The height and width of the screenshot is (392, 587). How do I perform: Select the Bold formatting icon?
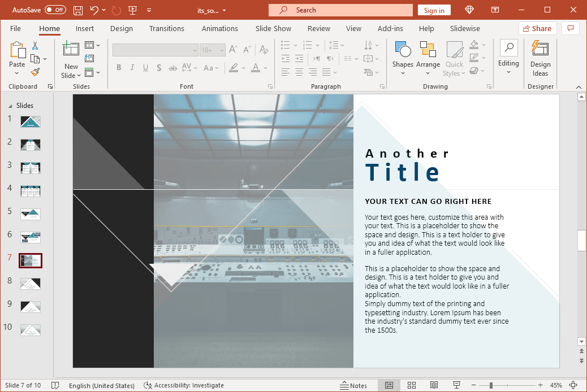[118, 67]
